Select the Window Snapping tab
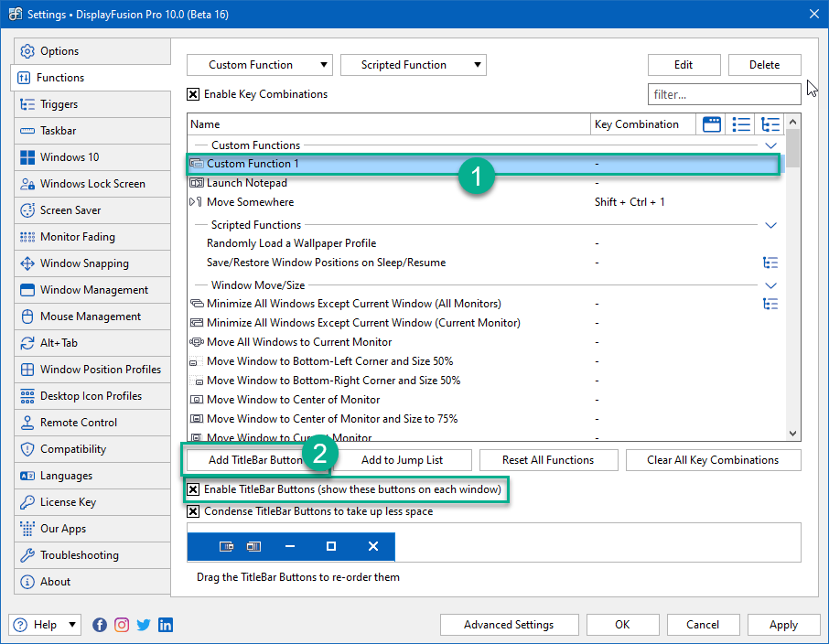 tap(92, 263)
